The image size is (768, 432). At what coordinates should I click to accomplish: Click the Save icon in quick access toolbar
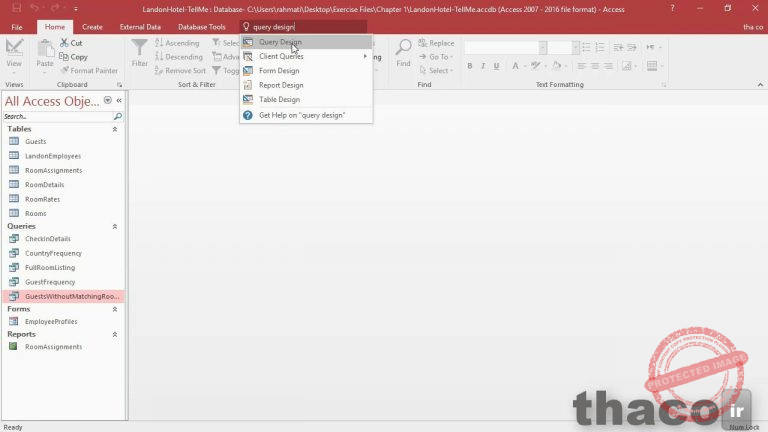point(16,8)
